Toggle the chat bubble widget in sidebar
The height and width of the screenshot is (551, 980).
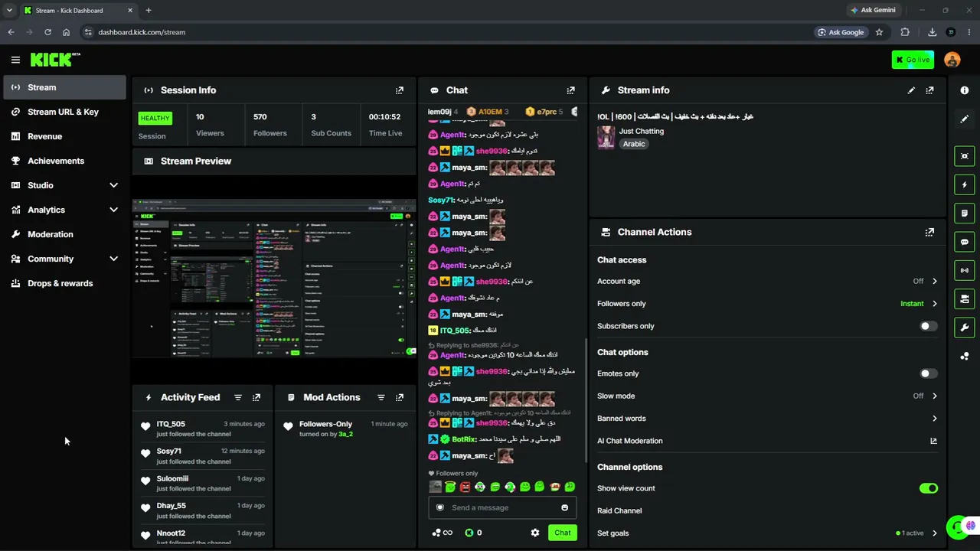(x=965, y=242)
